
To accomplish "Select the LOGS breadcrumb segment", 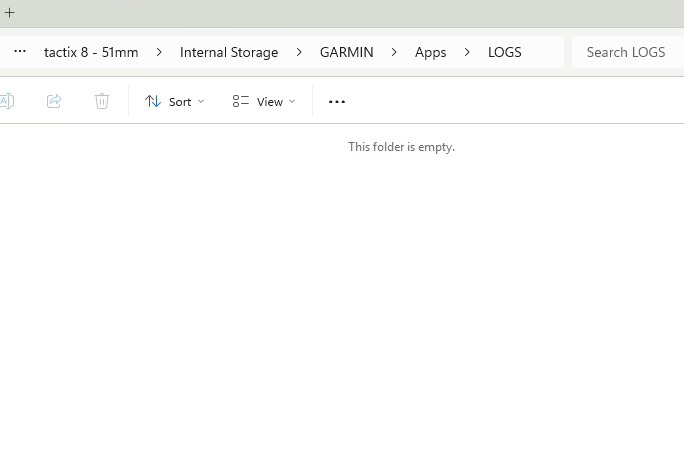I will point(504,52).
